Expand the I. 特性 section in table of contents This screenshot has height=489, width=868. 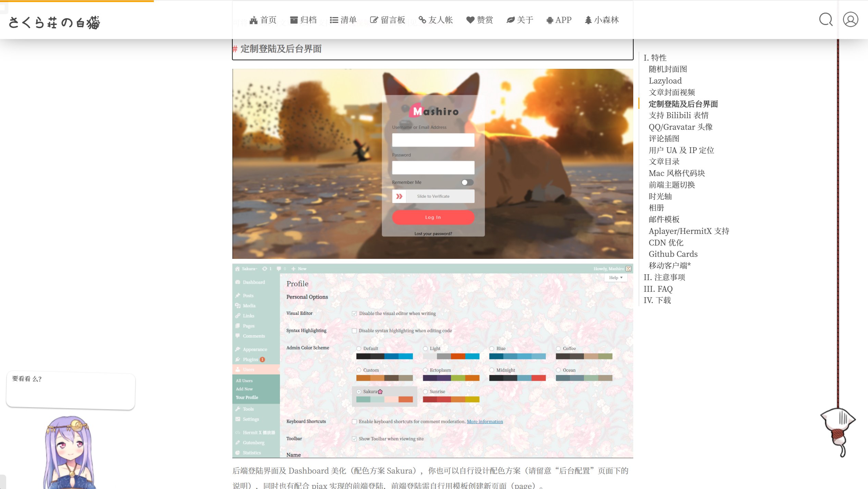click(x=655, y=58)
